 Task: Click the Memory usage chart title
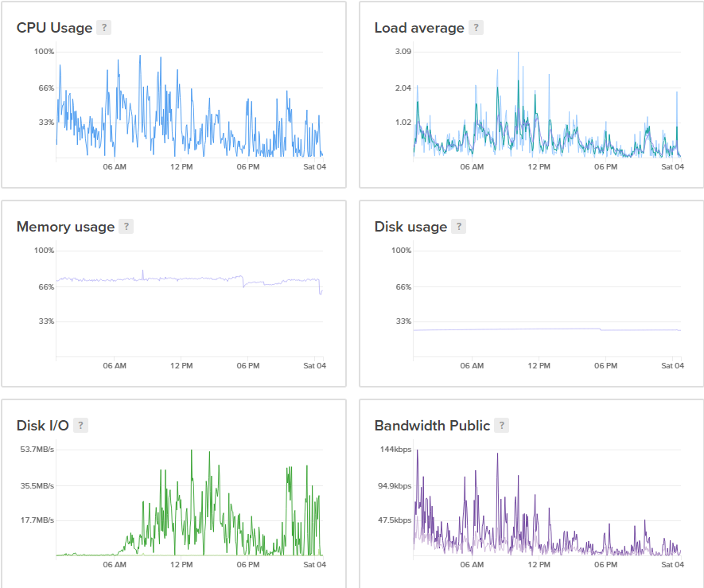tap(65, 227)
